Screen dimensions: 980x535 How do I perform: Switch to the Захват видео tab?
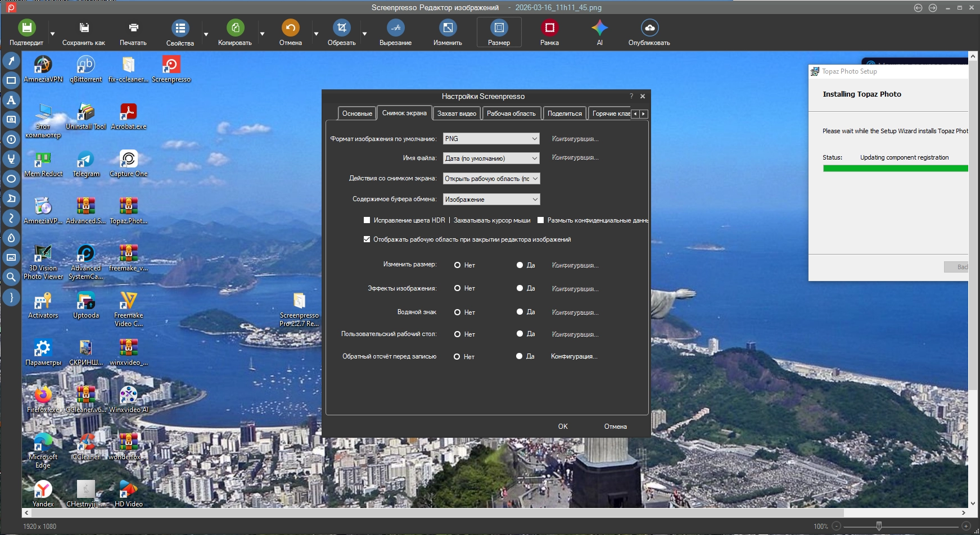coord(457,114)
